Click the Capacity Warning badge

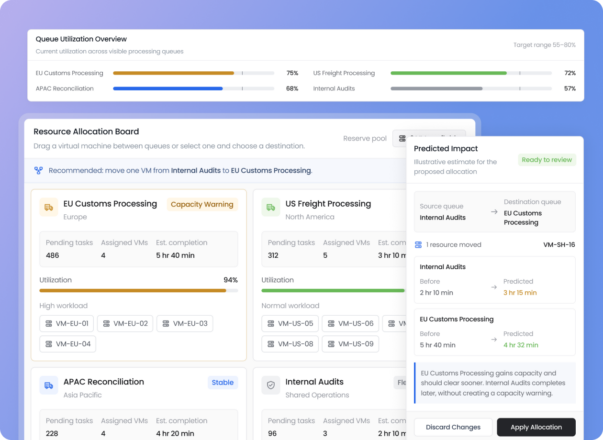coord(202,204)
